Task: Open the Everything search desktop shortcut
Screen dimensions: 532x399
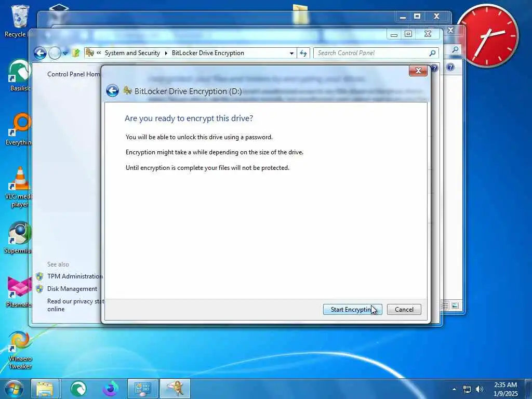Action: pyautogui.click(x=19, y=129)
